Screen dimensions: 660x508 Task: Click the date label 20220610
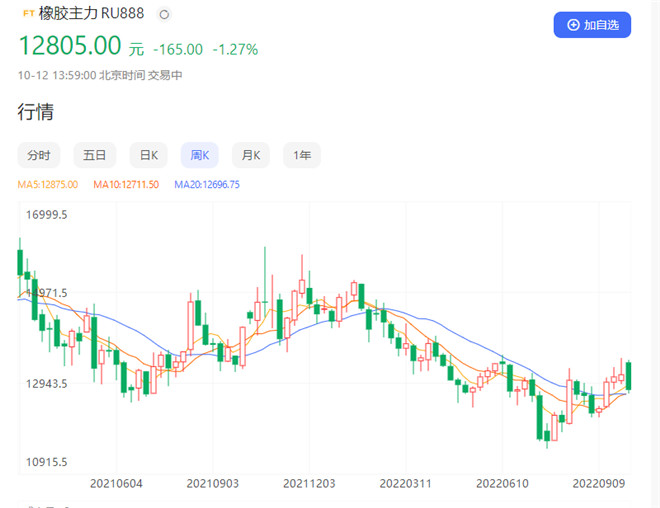pos(502,484)
